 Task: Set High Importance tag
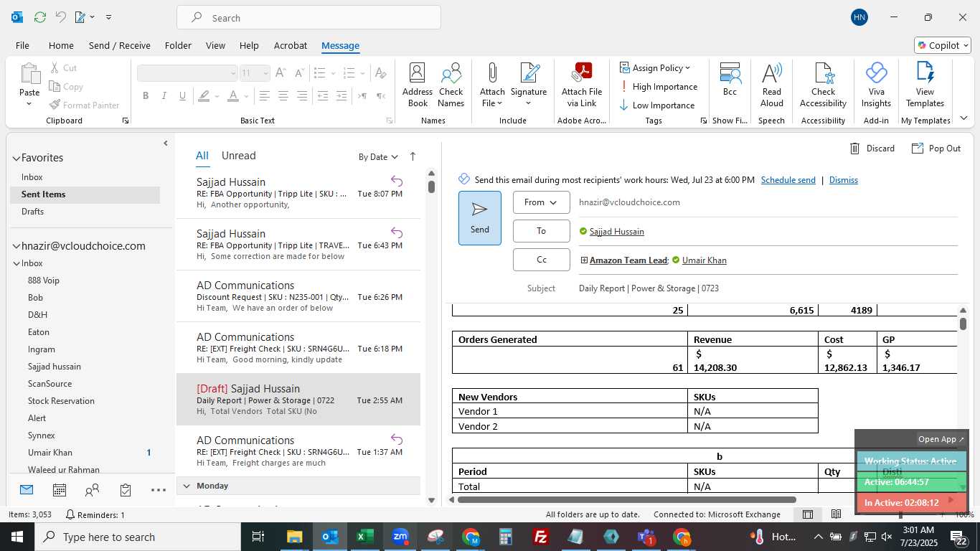[659, 87]
